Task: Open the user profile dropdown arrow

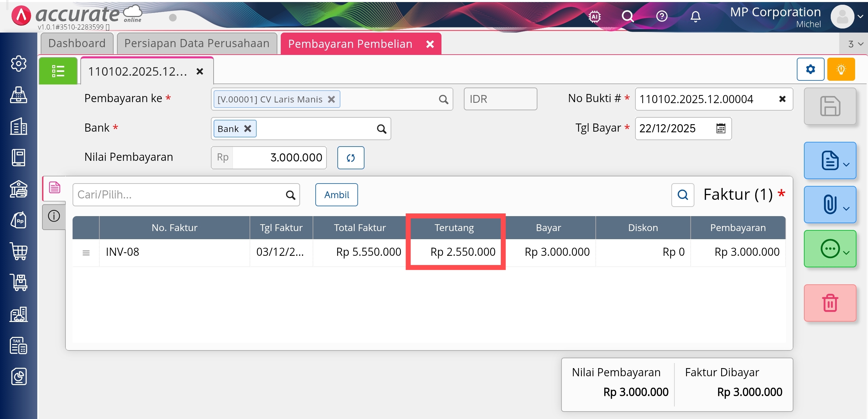Action: pos(860,16)
